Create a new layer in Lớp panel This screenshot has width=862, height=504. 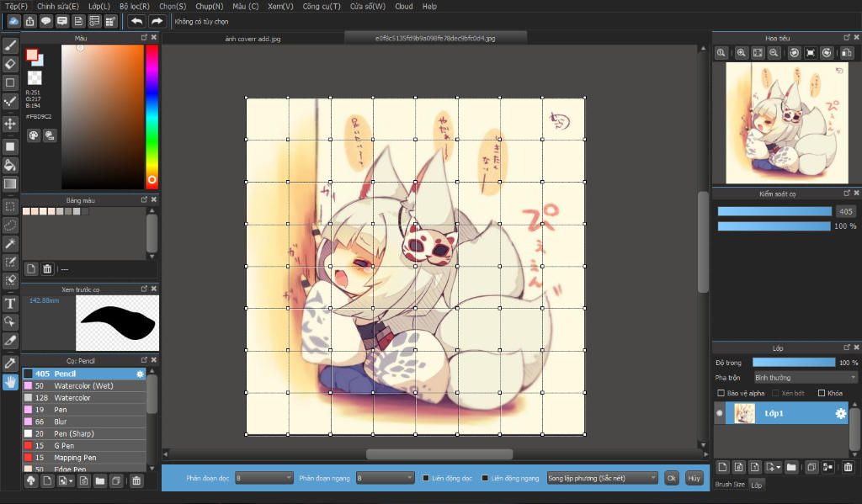pos(722,467)
